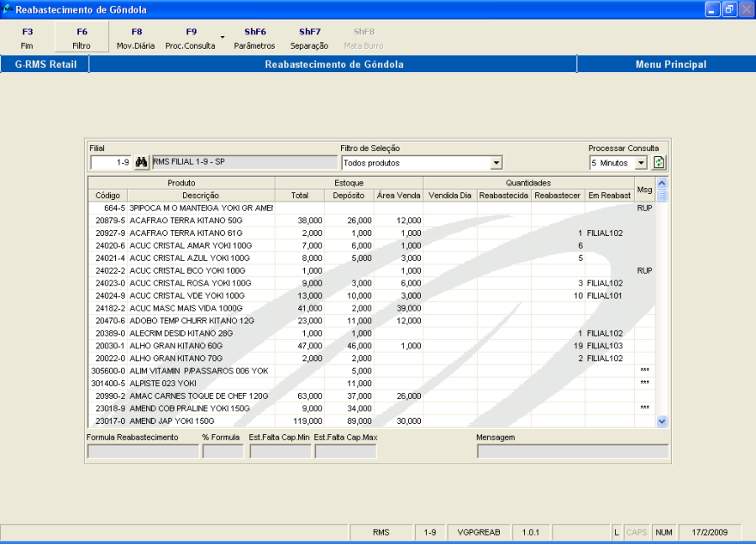756x544 pixels.
Task: Select row ALHO GRAN KITANO 70G
Action: tap(371, 358)
